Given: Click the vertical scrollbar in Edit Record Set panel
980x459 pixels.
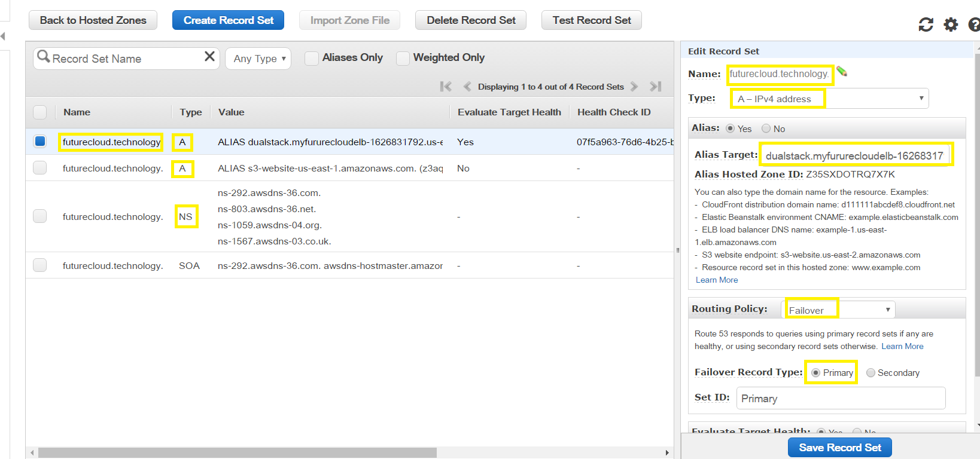Looking at the screenshot, I should pos(978,215).
